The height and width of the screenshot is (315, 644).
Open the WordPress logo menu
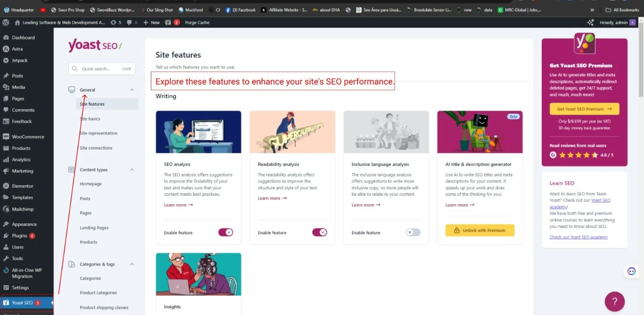coord(6,23)
